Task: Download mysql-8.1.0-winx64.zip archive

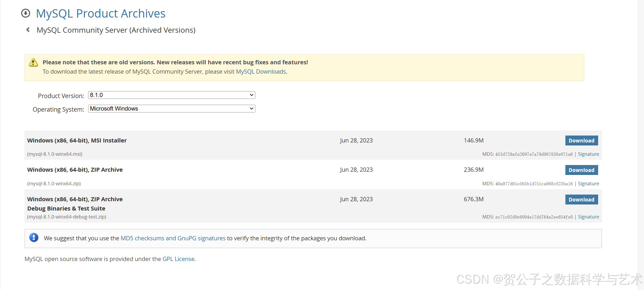Action: pos(582,170)
